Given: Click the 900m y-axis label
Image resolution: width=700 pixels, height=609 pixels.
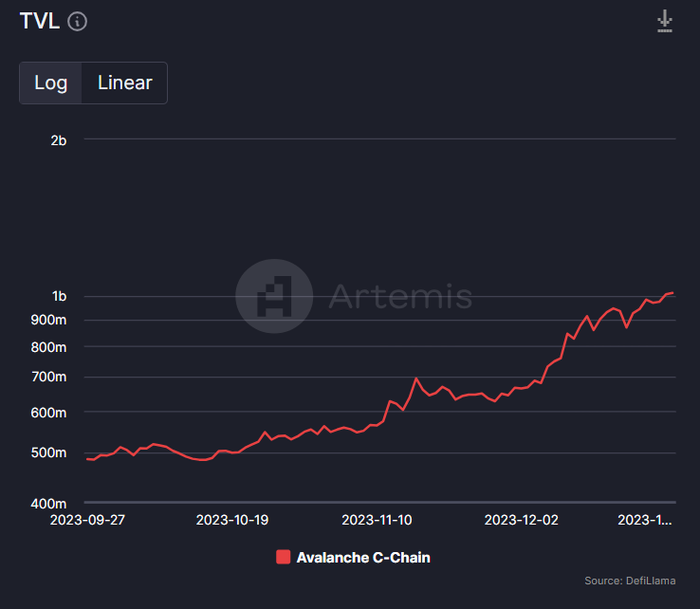Looking at the screenshot, I should tap(48, 320).
